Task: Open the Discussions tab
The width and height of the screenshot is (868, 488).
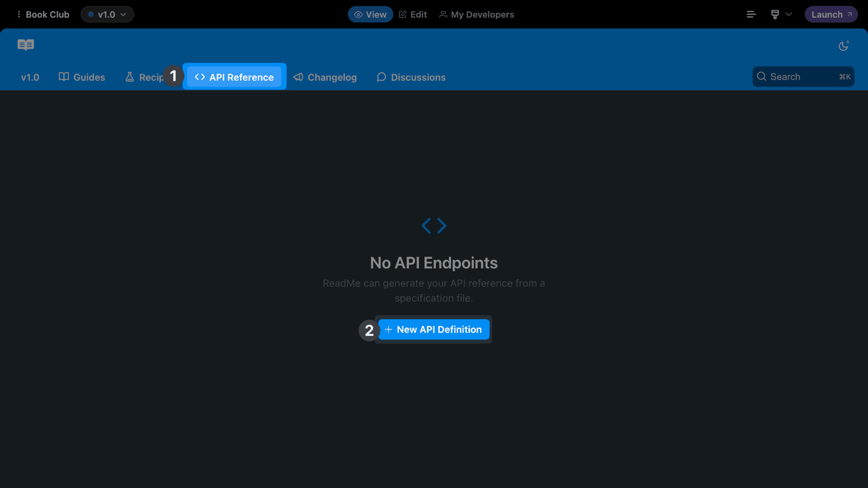Action: tap(411, 77)
